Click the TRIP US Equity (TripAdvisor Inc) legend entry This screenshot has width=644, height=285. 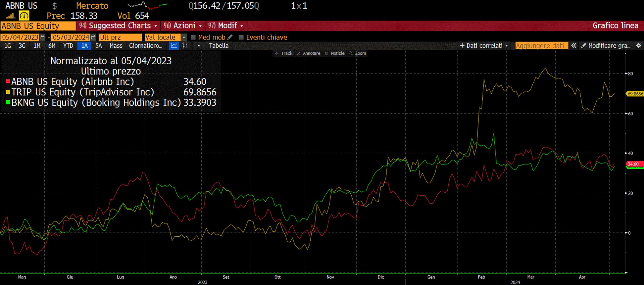83,92
